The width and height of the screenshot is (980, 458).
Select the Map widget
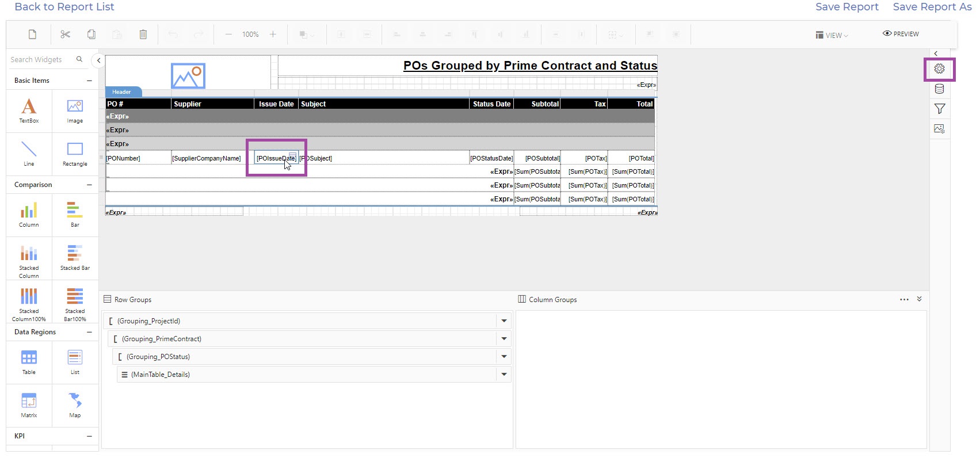pos(75,405)
